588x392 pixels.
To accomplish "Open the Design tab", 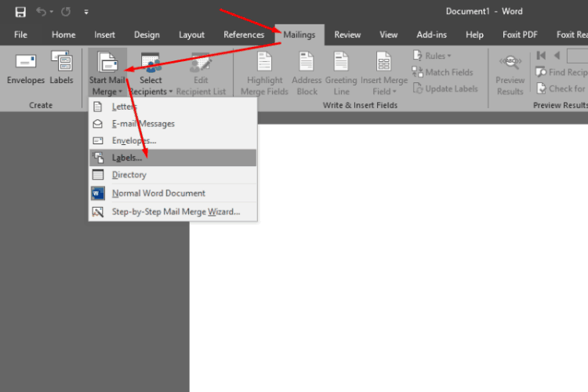I will (x=147, y=34).
